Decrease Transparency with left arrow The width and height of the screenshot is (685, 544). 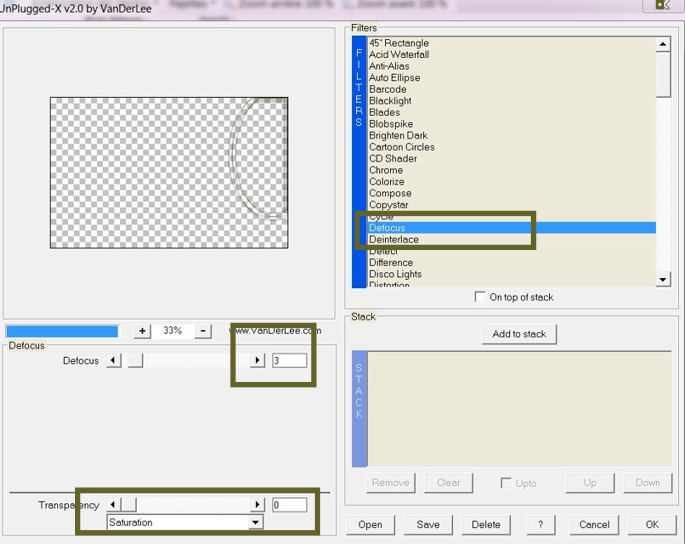click(113, 505)
